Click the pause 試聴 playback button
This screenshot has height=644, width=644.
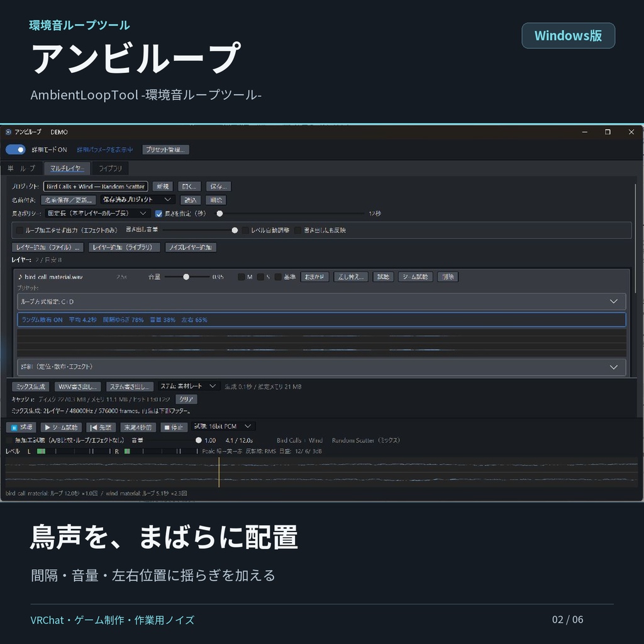[21, 428]
